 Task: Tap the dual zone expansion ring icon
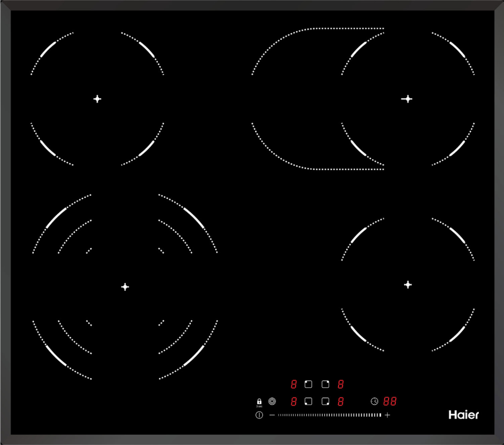click(x=272, y=401)
